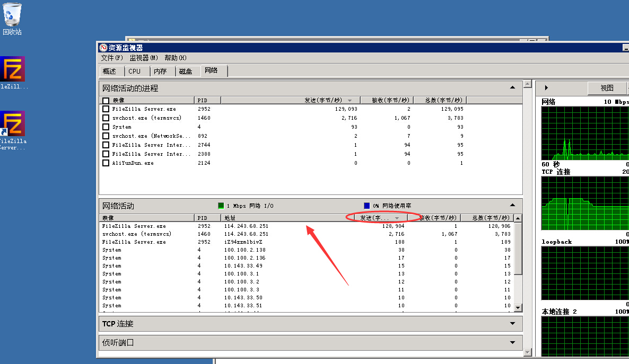Expand the listening ports section

pos(512,343)
